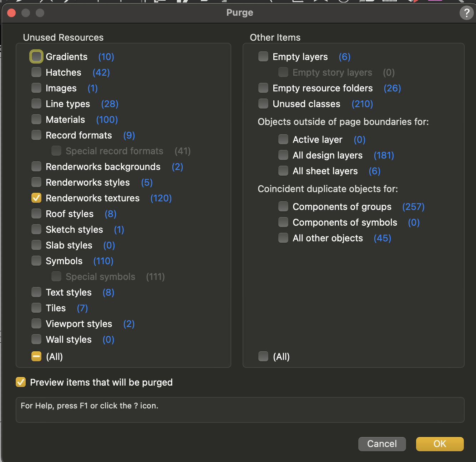This screenshot has width=476, height=462.
Task: Enable Empty resource folders checkbox
Action: pos(263,88)
